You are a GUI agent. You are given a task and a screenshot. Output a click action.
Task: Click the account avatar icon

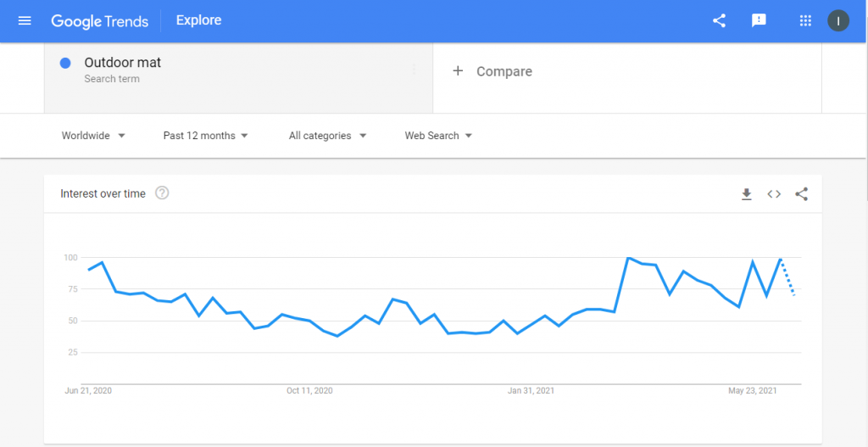pyautogui.click(x=838, y=21)
